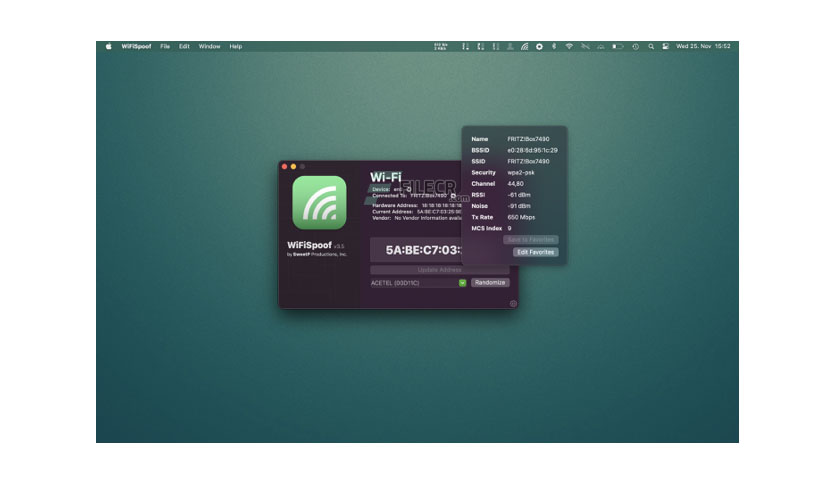
Task: Click the Current Address line
Action: (416, 212)
